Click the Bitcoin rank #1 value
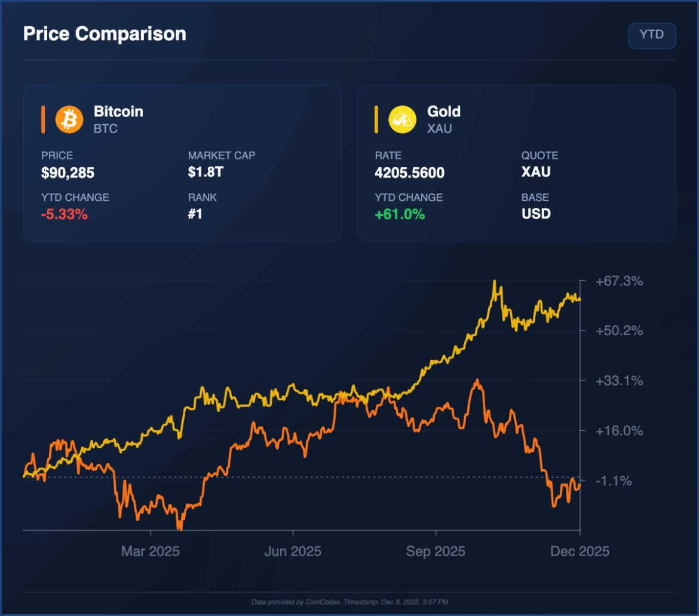 [195, 214]
